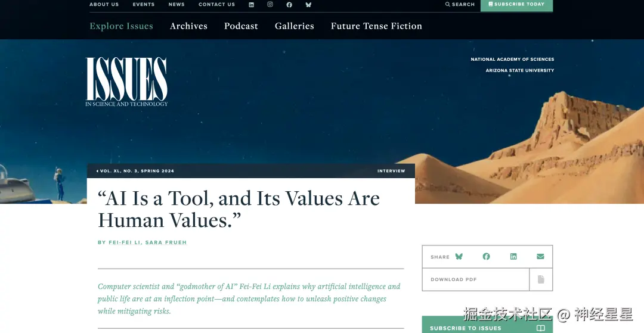Screen dimensions: 644x333
Task: Open the Facebook icon in top bar
Action: pos(289,5)
